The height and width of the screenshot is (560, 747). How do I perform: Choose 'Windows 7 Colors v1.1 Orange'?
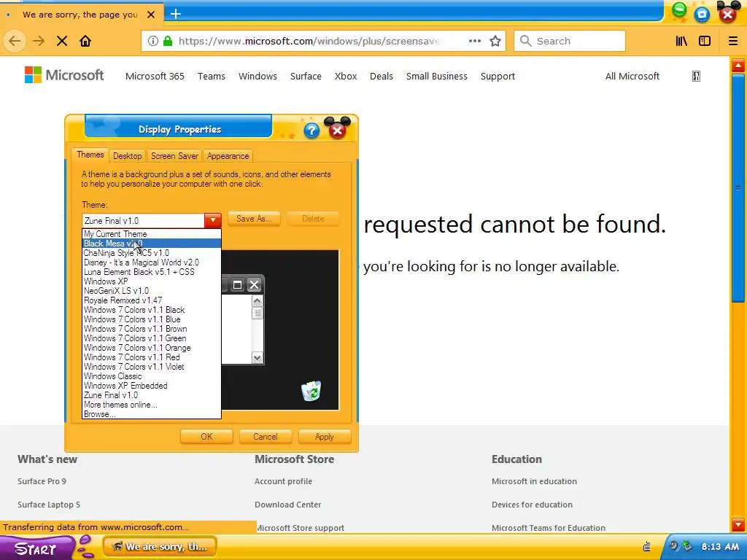click(x=152, y=348)
